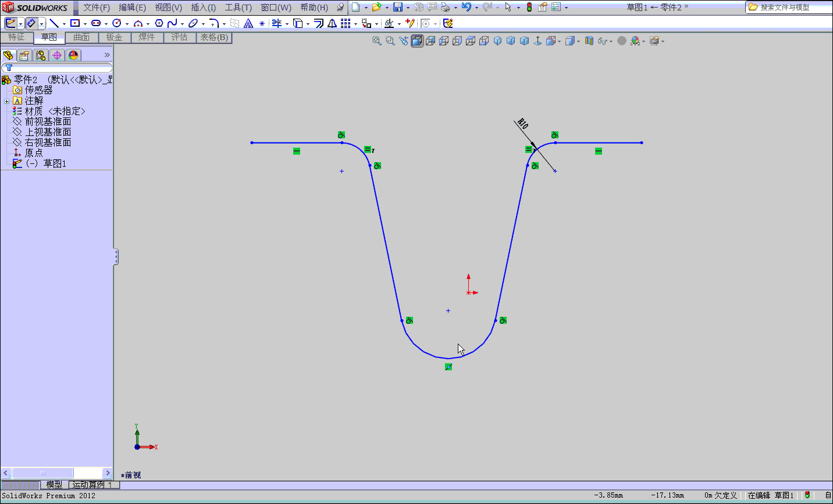Click the Smart Dimension icon
Screen dimensions: 833x504
[31, 23]
